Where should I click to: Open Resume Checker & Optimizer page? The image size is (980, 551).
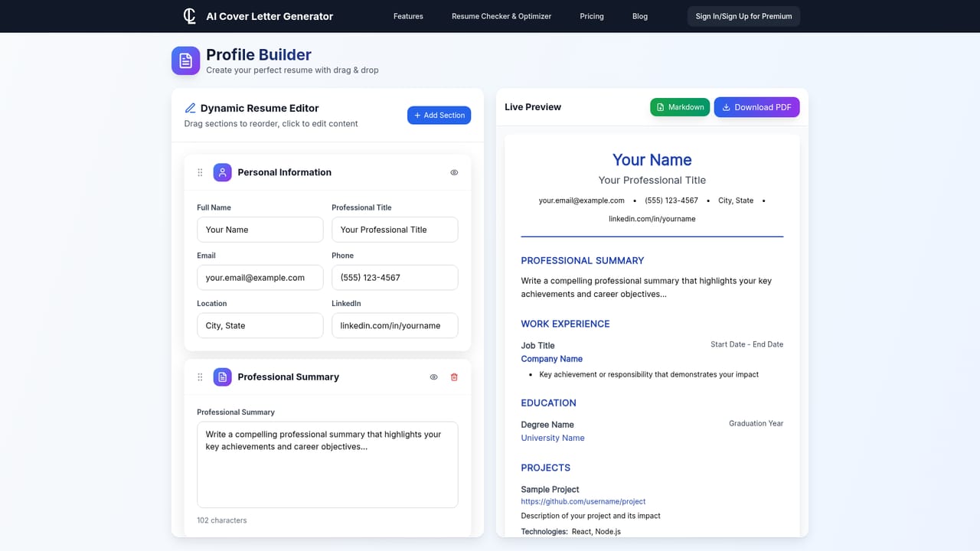(x=501, y=16)
